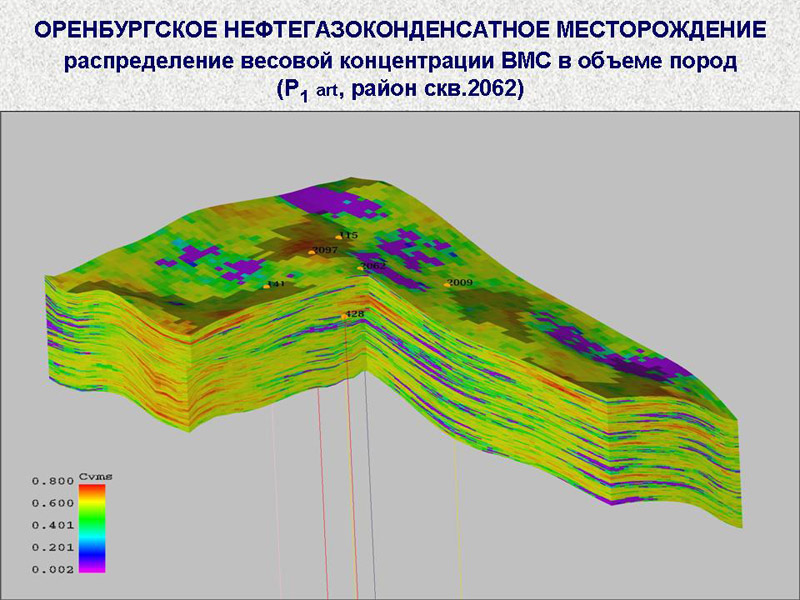Image resolution: width=800 pixels, height=600 pixels.
Task: Click the Cvms legend title
Action: pos(96,477)
